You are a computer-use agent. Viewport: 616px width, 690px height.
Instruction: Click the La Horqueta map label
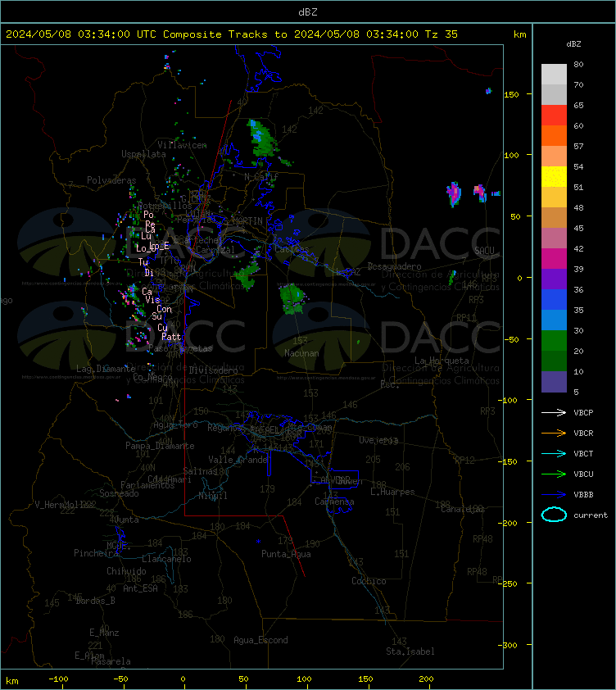442,361
